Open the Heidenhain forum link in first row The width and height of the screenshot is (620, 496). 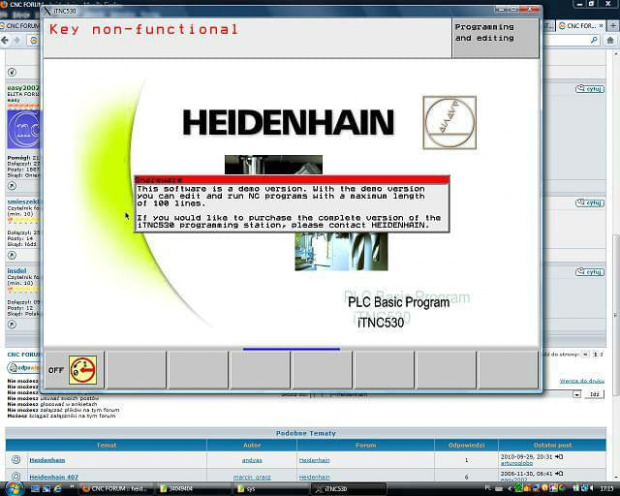coord(314,460)
